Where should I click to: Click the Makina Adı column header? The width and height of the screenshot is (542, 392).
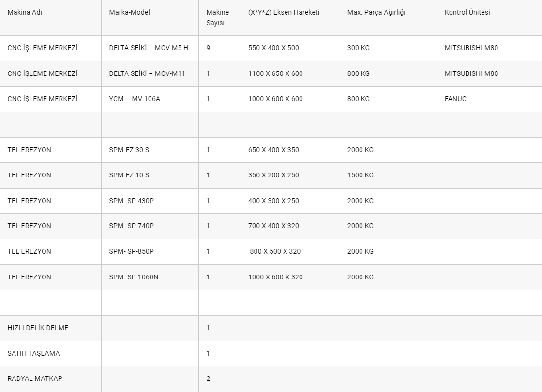(51, 17)
